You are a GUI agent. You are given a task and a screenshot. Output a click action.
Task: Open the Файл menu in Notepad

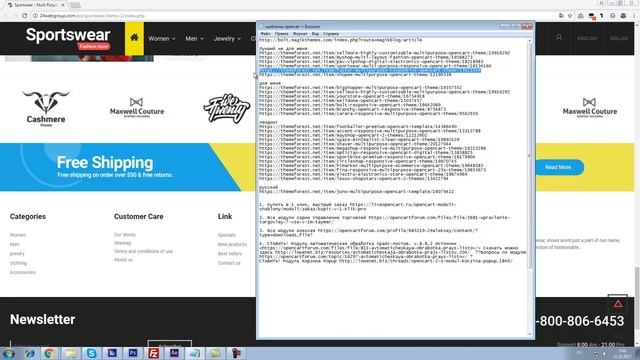(x=265, y=33)
